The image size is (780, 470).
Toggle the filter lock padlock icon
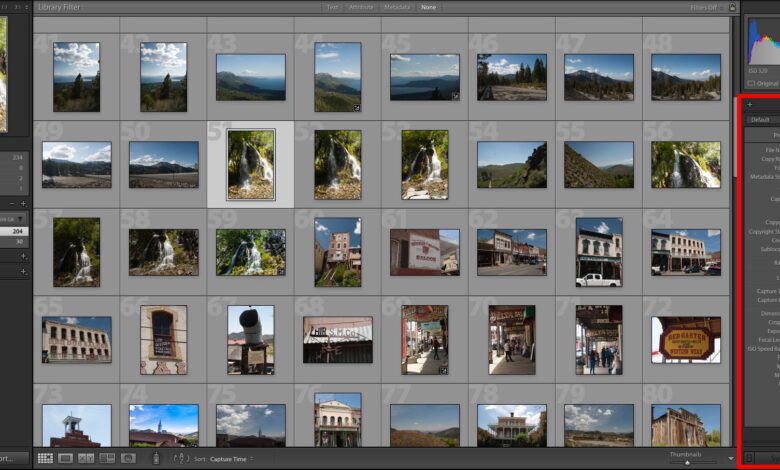[x=732, y=6]
